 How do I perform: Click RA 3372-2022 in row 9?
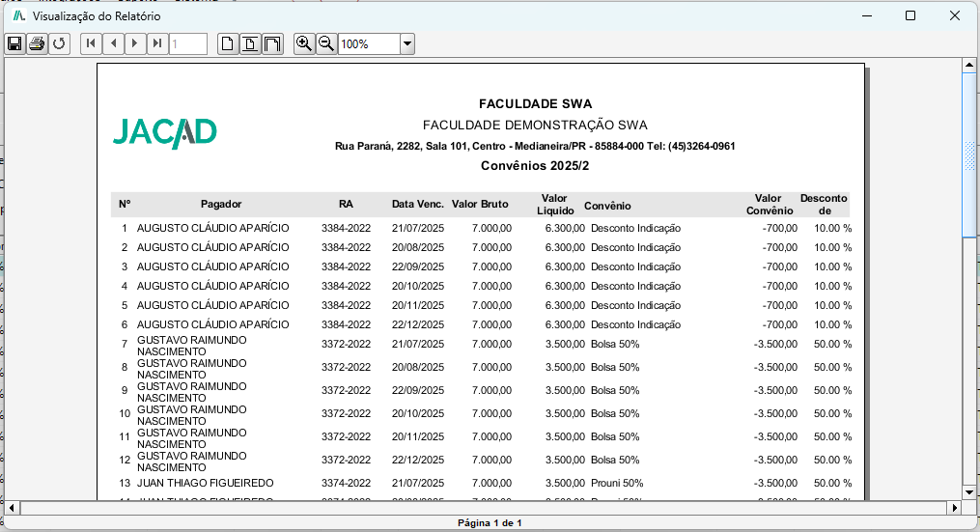(347, 391)
